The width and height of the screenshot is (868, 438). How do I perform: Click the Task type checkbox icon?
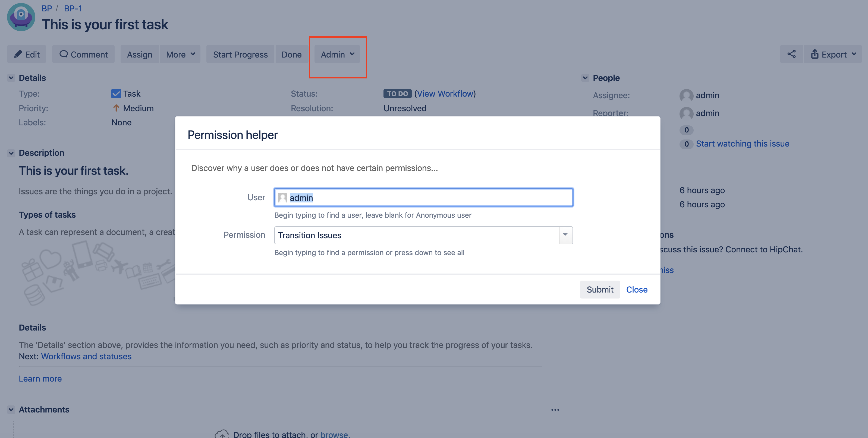[x=116, y=93]
